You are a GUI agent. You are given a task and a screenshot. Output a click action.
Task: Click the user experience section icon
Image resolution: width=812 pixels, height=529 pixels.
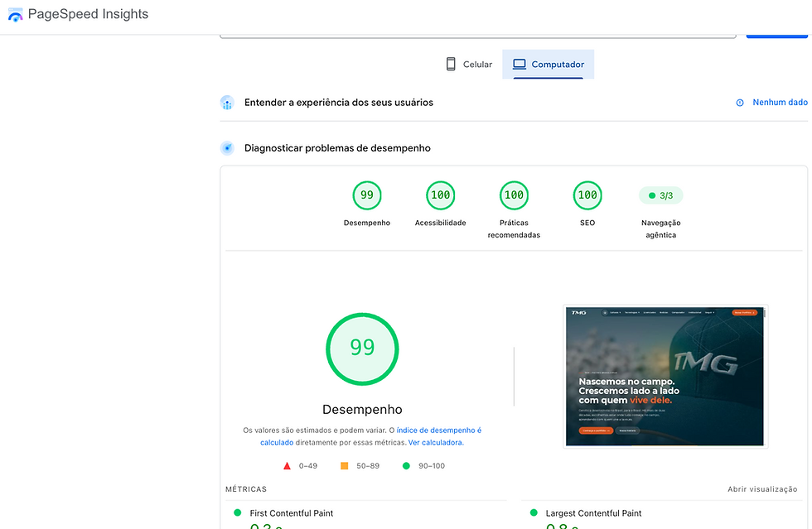[x=227, y=103]
